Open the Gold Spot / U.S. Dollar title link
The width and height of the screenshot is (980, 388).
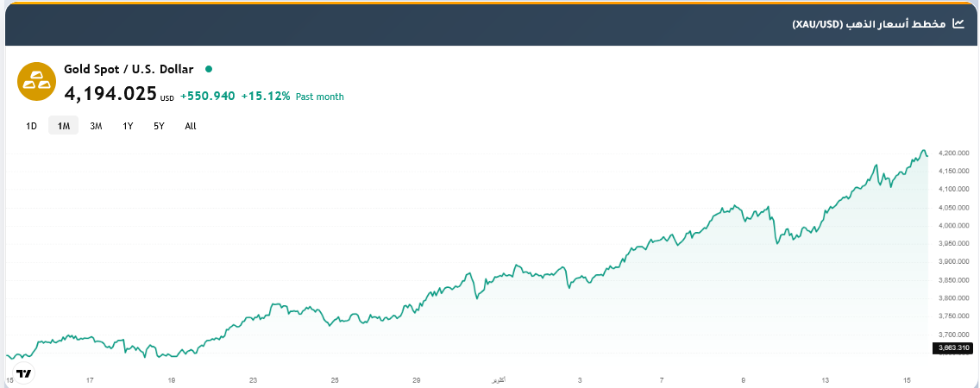(129, 69)
